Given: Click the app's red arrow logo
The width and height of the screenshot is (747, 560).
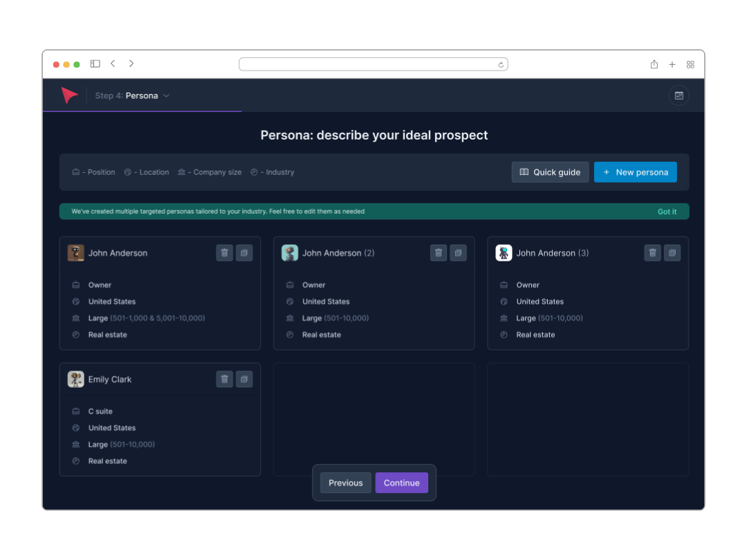Looking at the screenshot, I should point(69,95).
